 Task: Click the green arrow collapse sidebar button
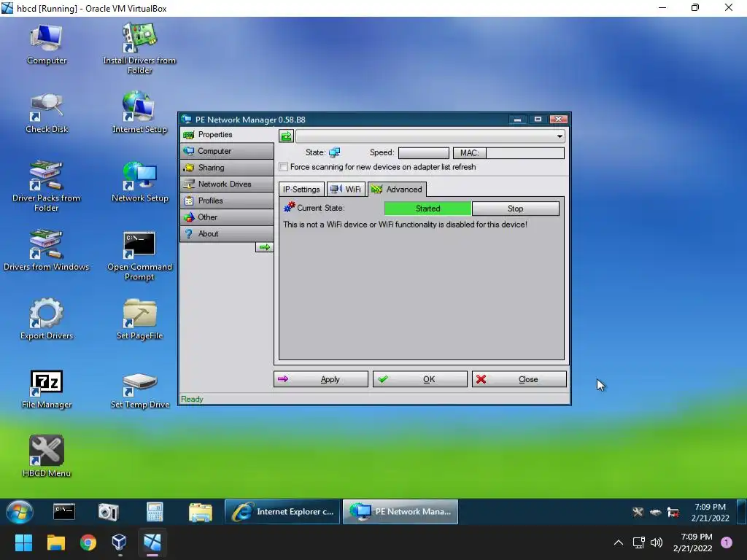point(264,247)
